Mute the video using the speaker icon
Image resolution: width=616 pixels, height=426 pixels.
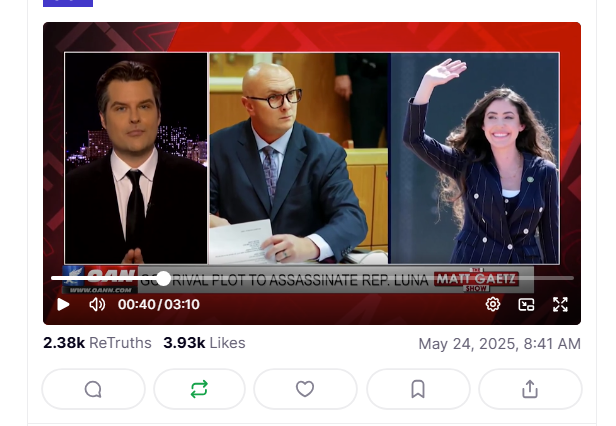[x=97, y=305]
